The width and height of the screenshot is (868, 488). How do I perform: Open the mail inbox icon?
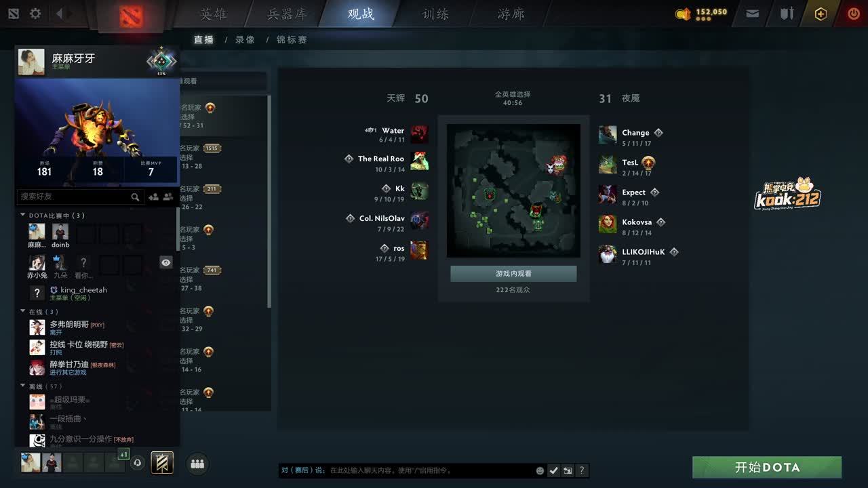coord(752,14)
